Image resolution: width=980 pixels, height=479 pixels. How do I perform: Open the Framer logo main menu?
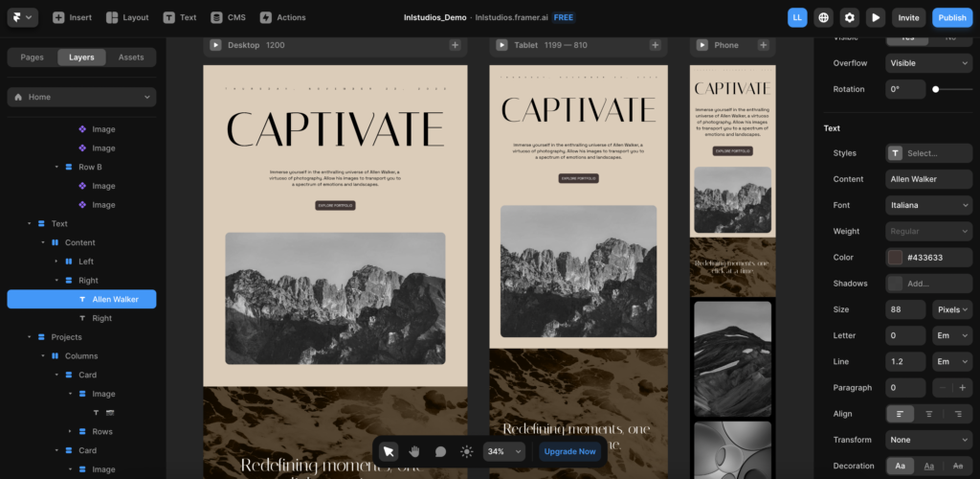[x=23, y=17]
